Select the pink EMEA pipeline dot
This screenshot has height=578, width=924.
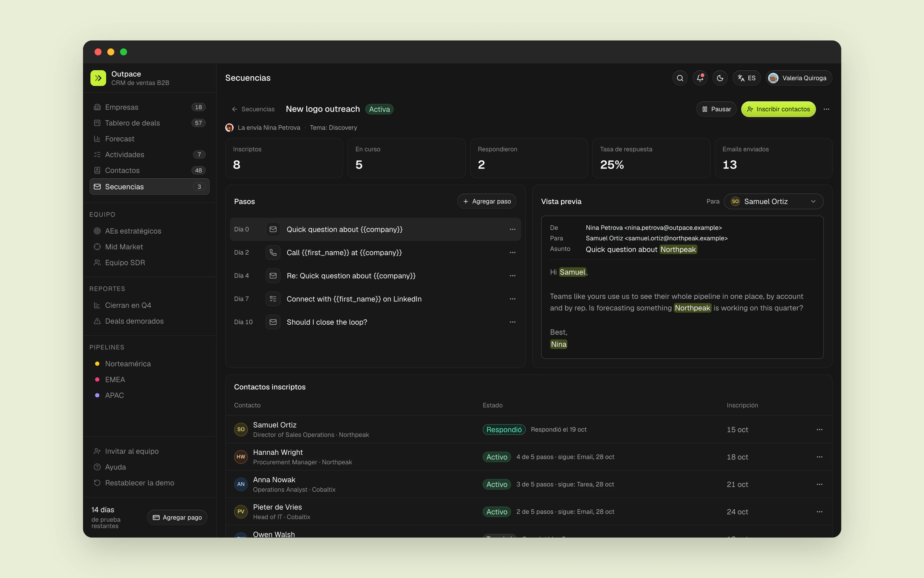coord(97,380)
